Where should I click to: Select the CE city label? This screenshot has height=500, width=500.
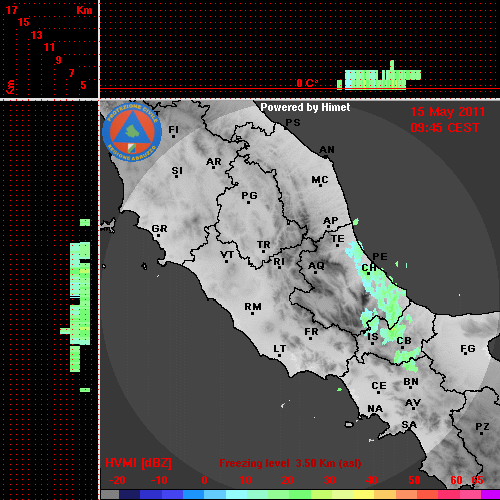click(x=379, y=386)
